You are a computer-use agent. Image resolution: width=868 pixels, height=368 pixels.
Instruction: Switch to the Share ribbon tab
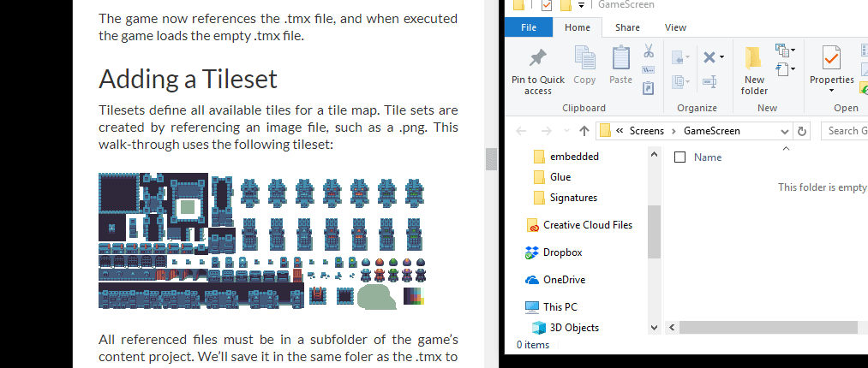coord(627,27)
